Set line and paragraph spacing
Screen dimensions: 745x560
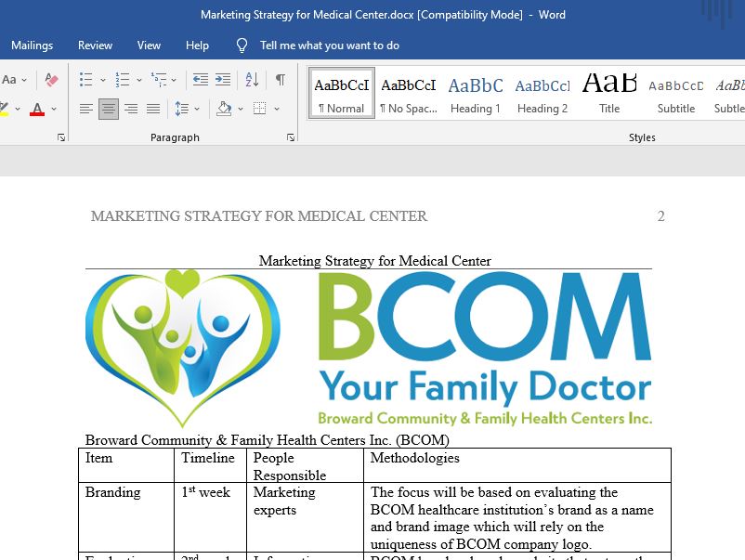181,109
